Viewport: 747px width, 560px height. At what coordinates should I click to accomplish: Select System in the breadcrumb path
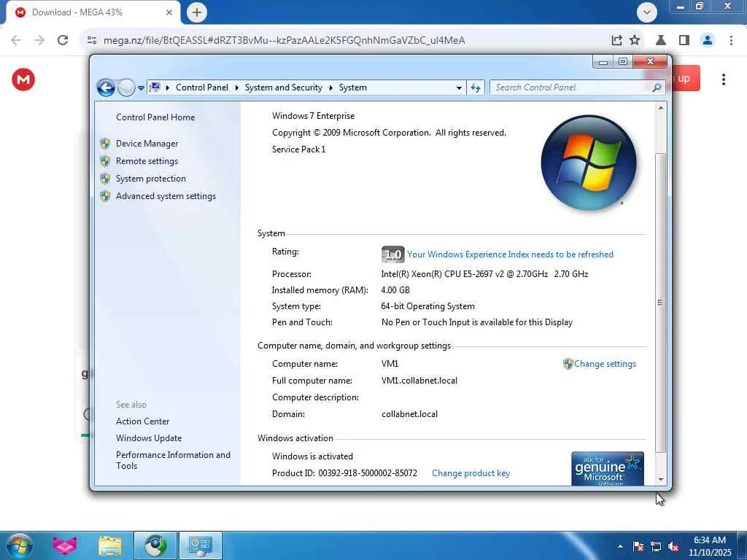click(x=353, y=87)
